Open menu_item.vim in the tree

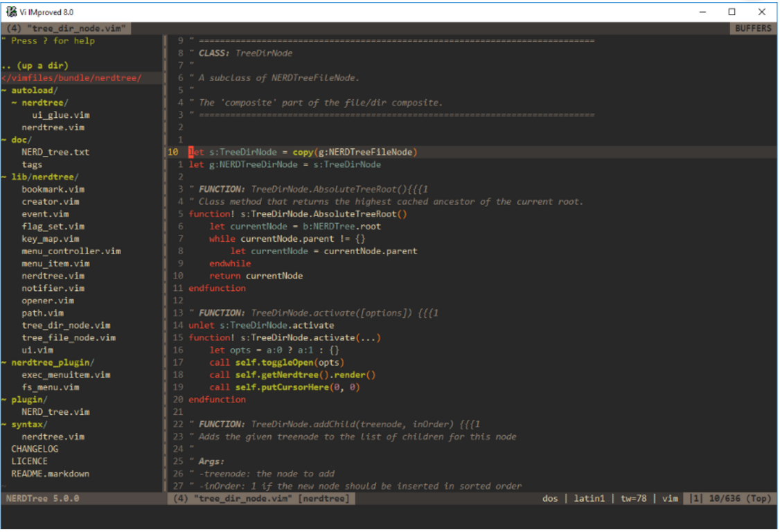tap(55, 263)
